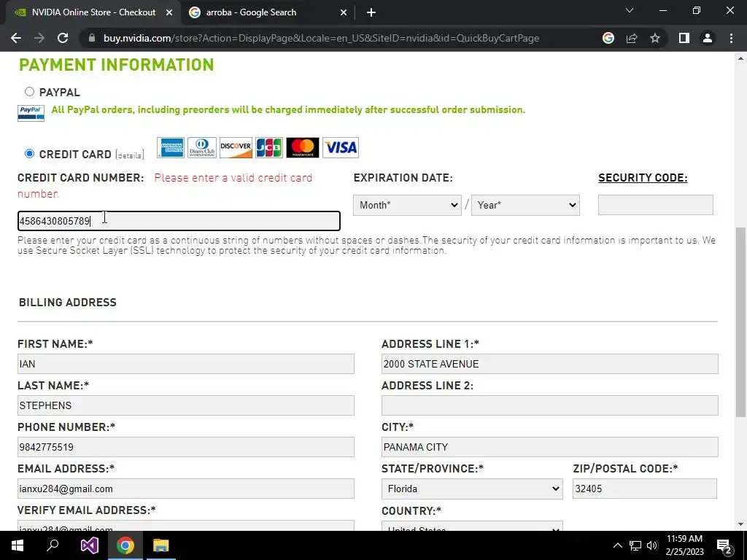Image resolution: width=747 pixels, height=560 pixels.
Task: Click the Visa card logo
Action: coord(341,147)
